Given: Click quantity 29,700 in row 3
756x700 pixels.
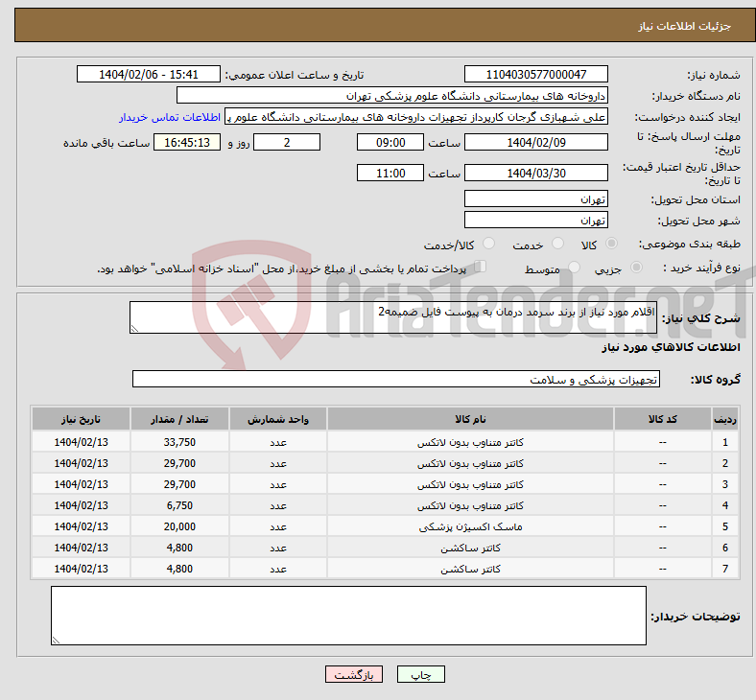Looking at the screenshot, I should pos(179,484).
